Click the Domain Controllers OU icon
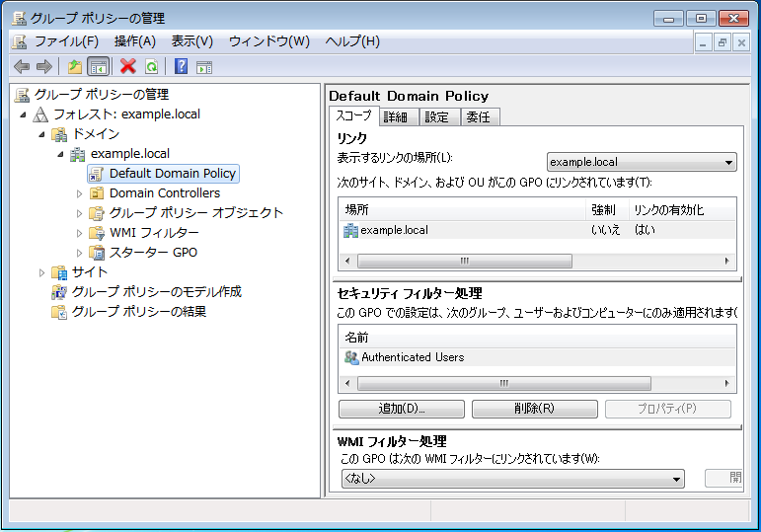Viewport: 761px width, 532px height. coord(97,193)
